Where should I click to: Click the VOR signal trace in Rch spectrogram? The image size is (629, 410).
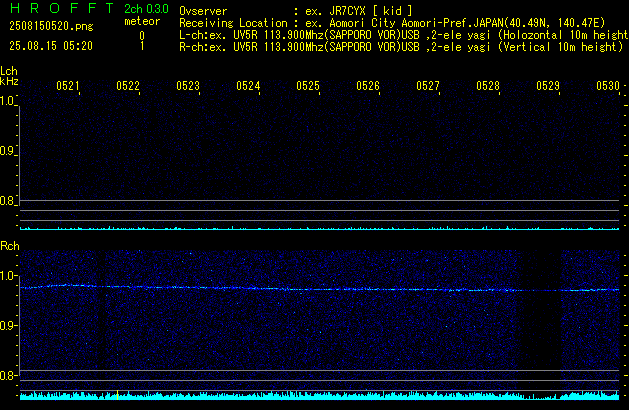(x=320, y=288)
